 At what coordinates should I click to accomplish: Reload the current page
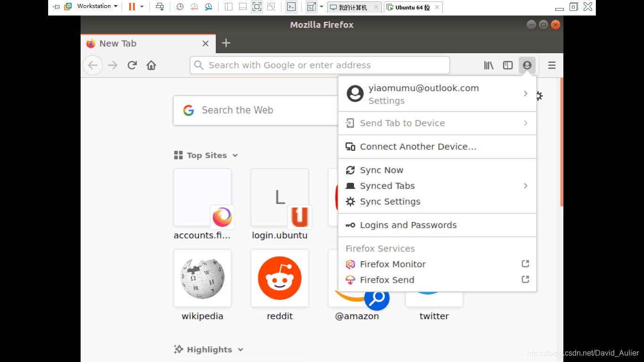(x=132, y=65)
